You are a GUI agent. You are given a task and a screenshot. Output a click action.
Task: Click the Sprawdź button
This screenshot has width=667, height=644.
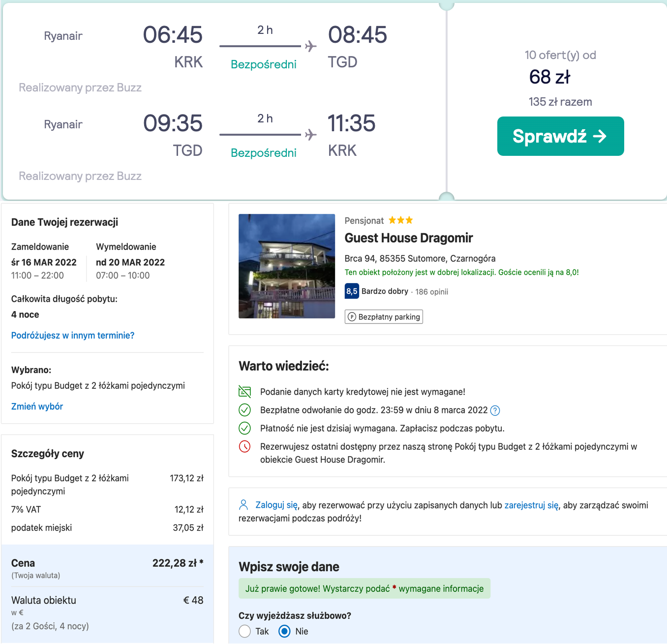coord(560,136)
